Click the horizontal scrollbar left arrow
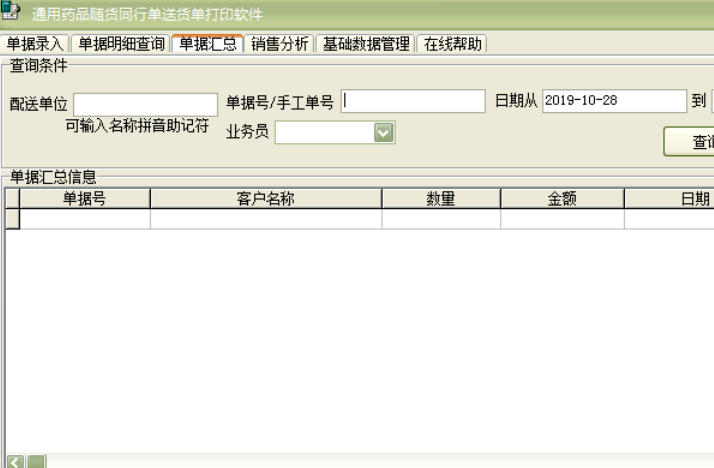 coord(13,461)
